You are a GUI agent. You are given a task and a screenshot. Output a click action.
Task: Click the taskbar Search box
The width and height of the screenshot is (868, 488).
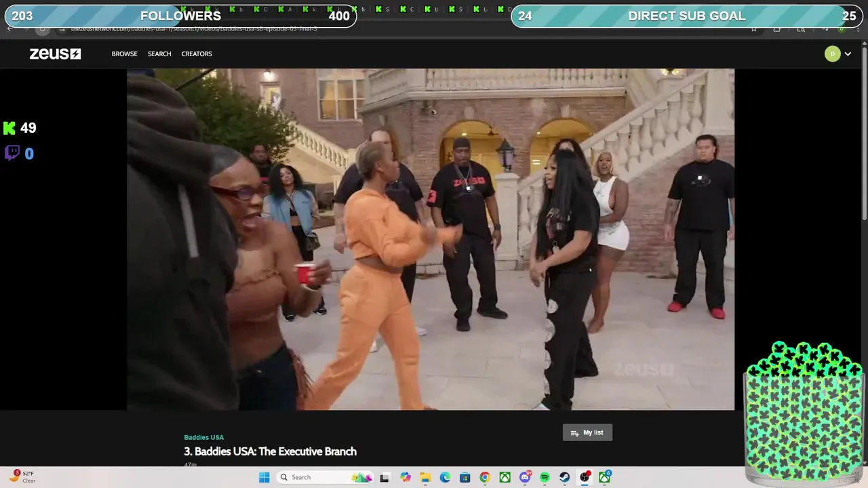[325, 477]
